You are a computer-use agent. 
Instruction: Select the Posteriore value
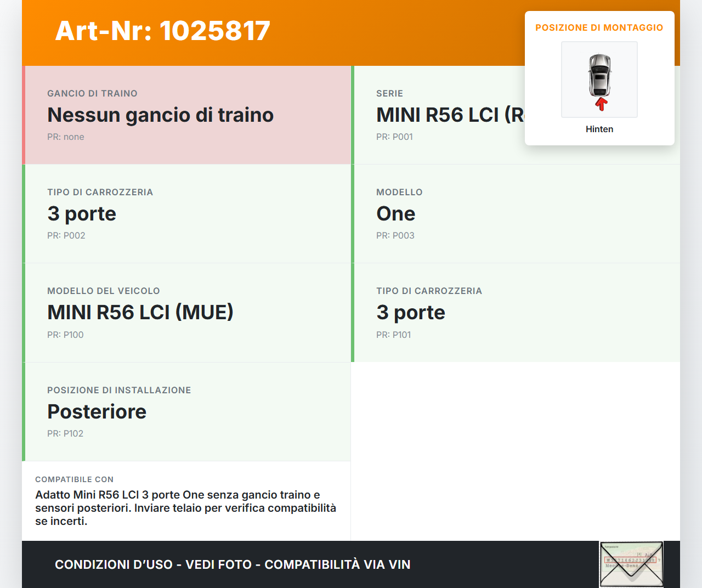(x=97, y=411)
